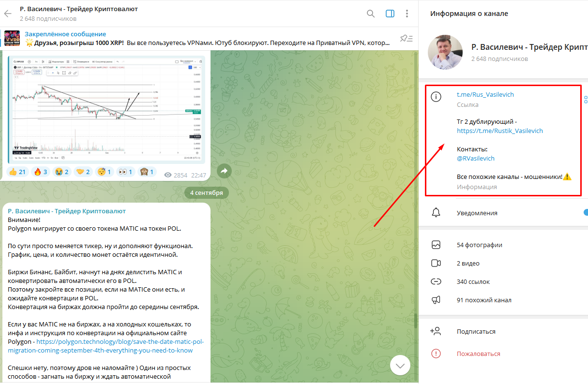Open the t.me/Rustik_Vasilevich link
Screen dimensions: 588x384
(500, 131)
